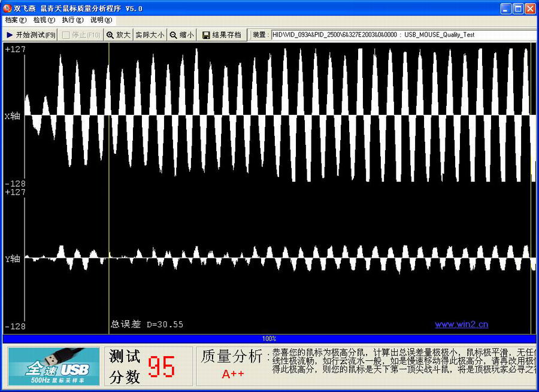Click the 100% progress bar
Viewport: 539px width, 392px height.
pyautogui.click(x=269, y=339)
